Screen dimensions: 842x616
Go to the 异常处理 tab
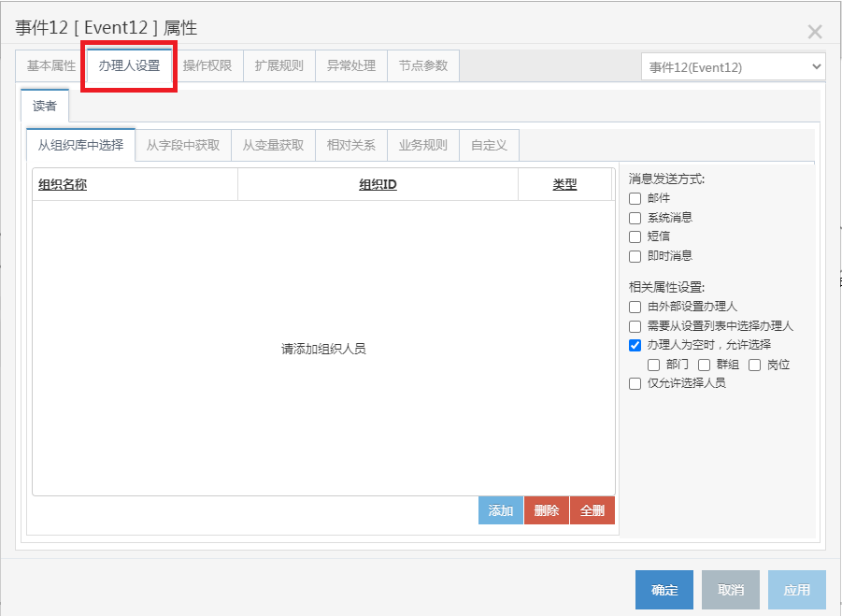[x=351, y=65]
